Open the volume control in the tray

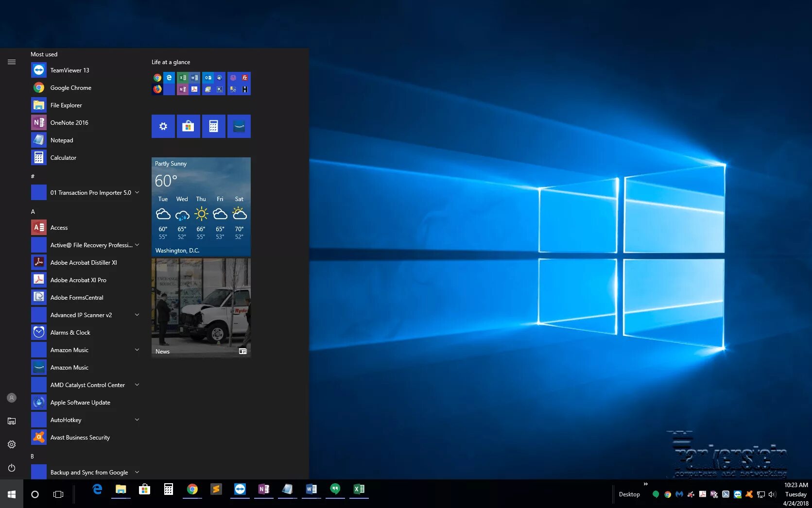pos(772,494)
